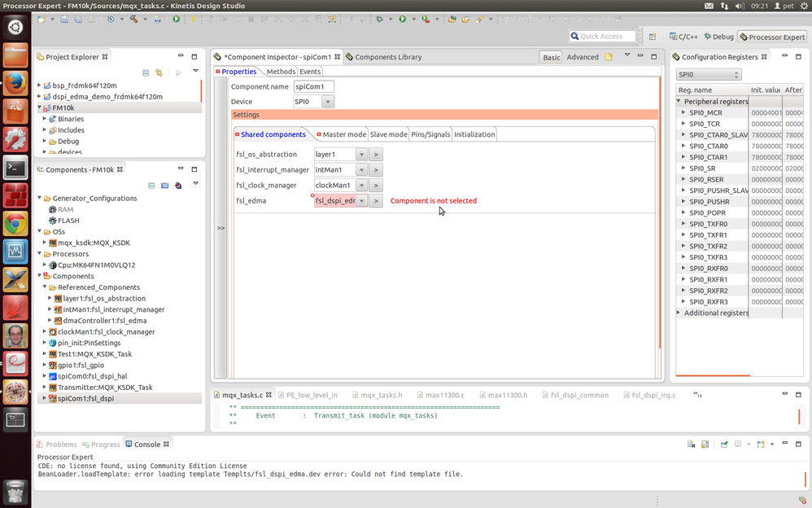Switch to Components Library tab

384,57
